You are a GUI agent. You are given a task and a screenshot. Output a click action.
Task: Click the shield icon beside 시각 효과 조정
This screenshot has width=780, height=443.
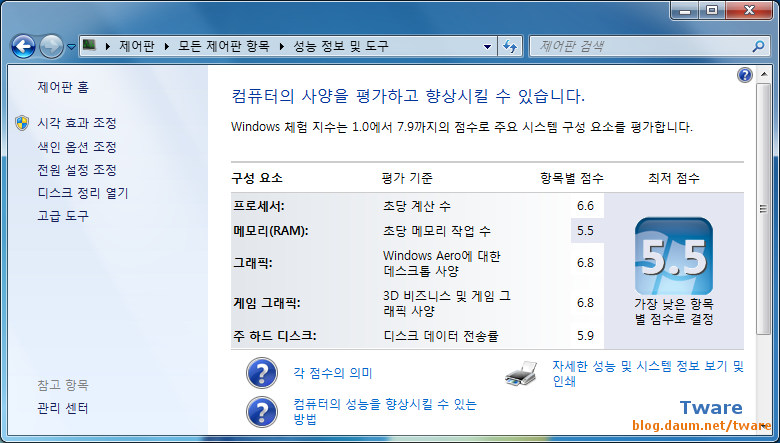22,123
